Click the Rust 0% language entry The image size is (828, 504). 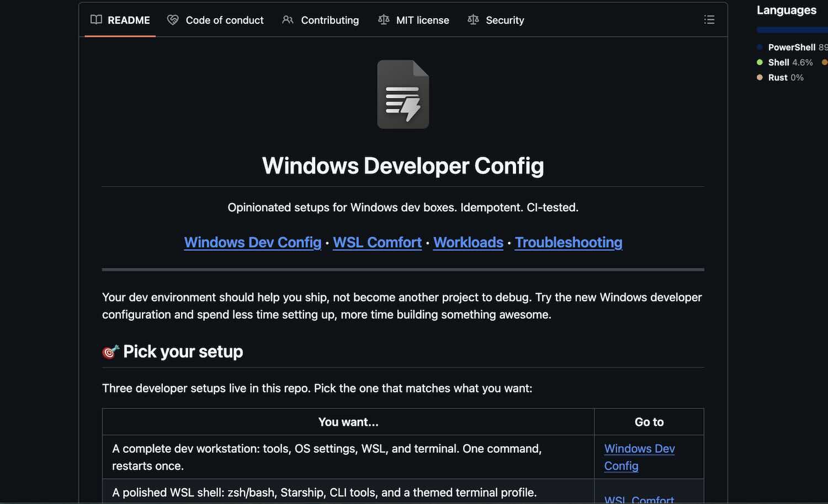click(x=780, y=77)
